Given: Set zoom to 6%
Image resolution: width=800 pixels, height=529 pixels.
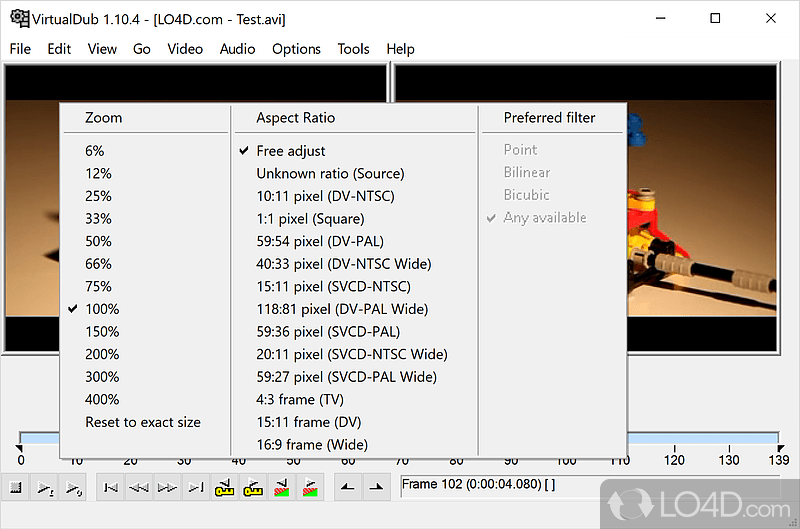Looking at the screenshot, I should tap(145, 151).
